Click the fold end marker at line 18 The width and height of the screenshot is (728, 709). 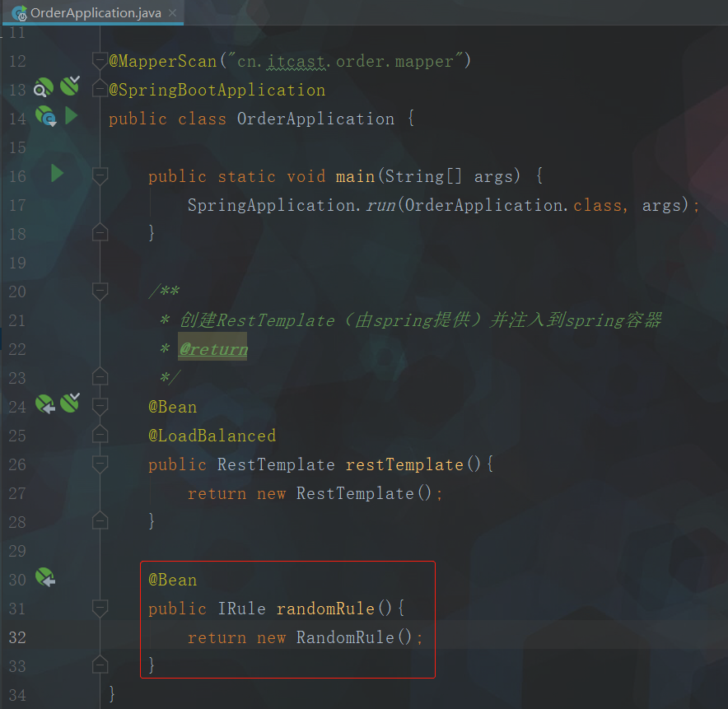point(100,232)
